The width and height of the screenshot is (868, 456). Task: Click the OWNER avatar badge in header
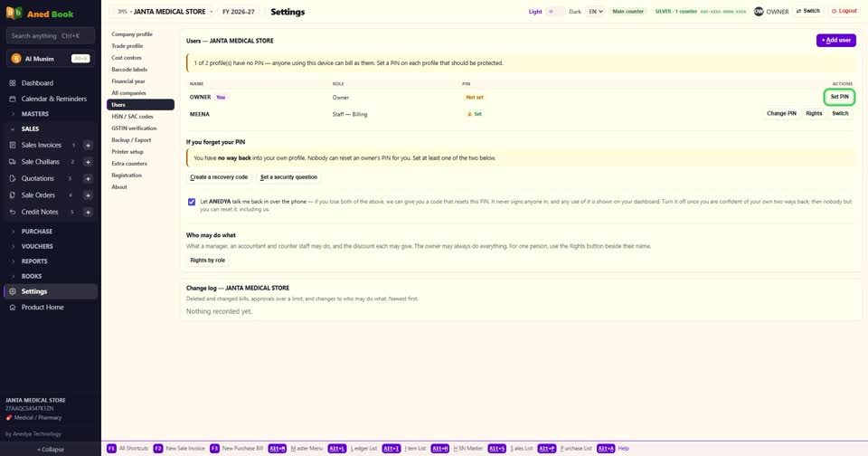tap(759, 11)
